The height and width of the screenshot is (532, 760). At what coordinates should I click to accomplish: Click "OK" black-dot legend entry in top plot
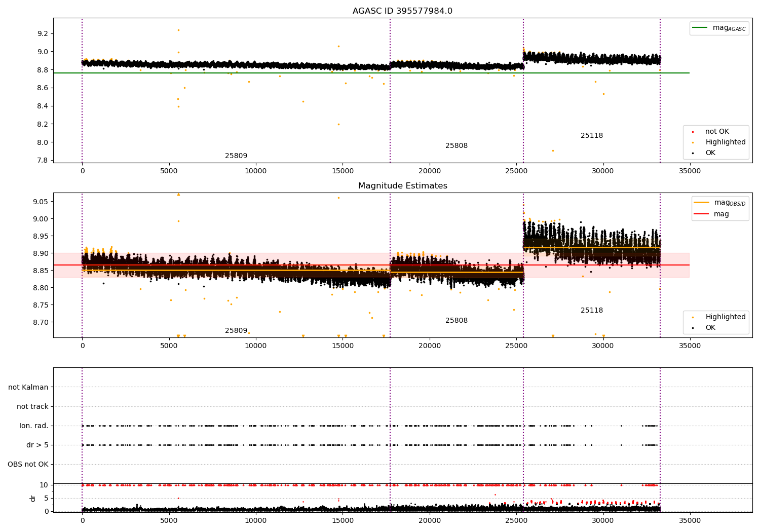pyautogui.click(x=710, y=153)
